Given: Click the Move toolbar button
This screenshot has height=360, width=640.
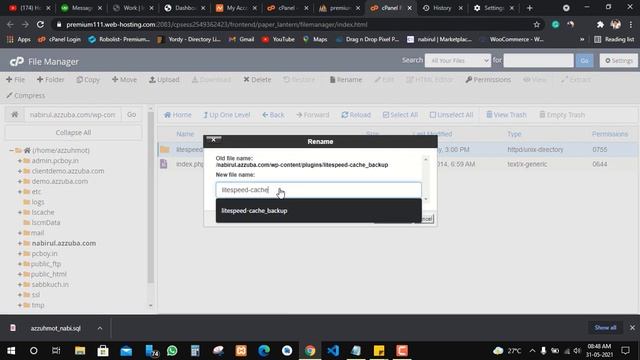Looking at the screenshot, I should [x=124, y=80].
